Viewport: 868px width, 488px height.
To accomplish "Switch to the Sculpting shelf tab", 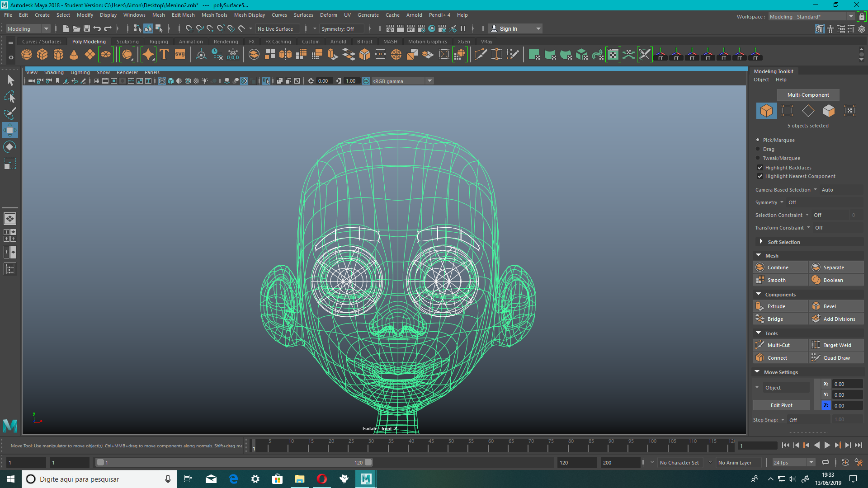I will [127, 41].
